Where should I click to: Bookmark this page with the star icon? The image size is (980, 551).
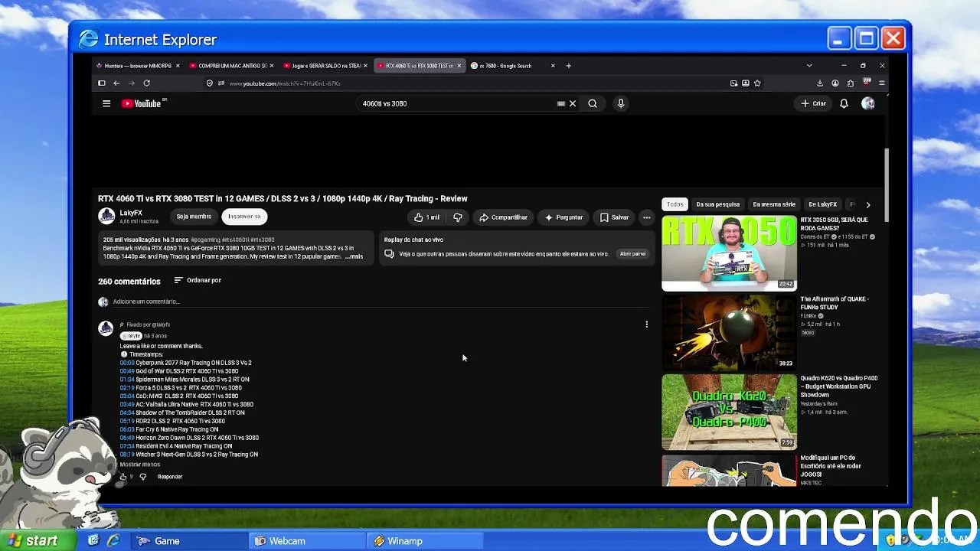pos(757,83)
